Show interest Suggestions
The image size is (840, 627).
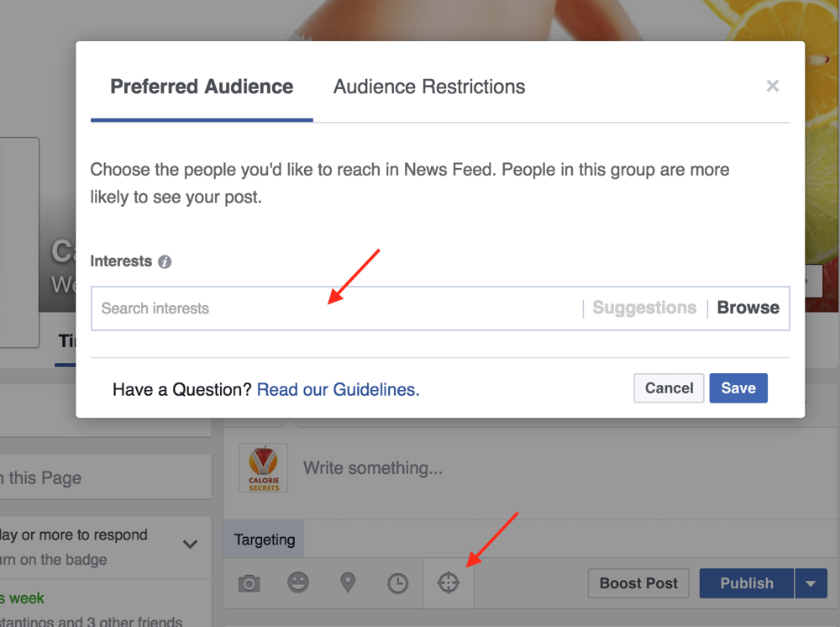pos(644,308)
